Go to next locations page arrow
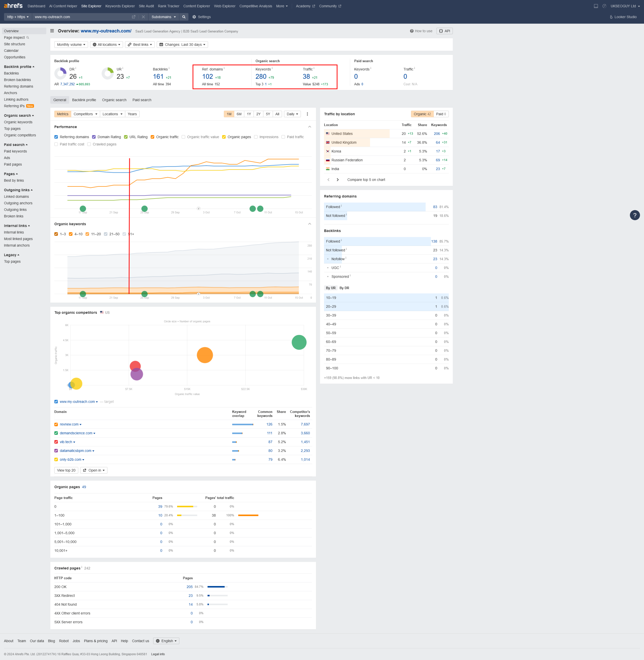Viewport: 644px width, 660px height. (338, 180)
